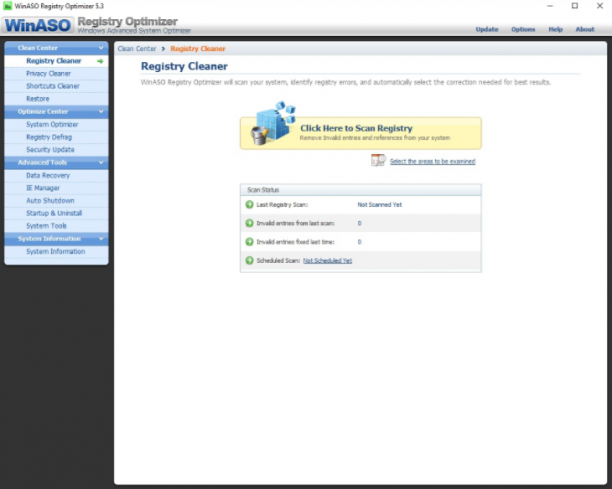Screen dimensions: 612x489
Task: Click the WinASO logo in the header
Action: (38, 25)
